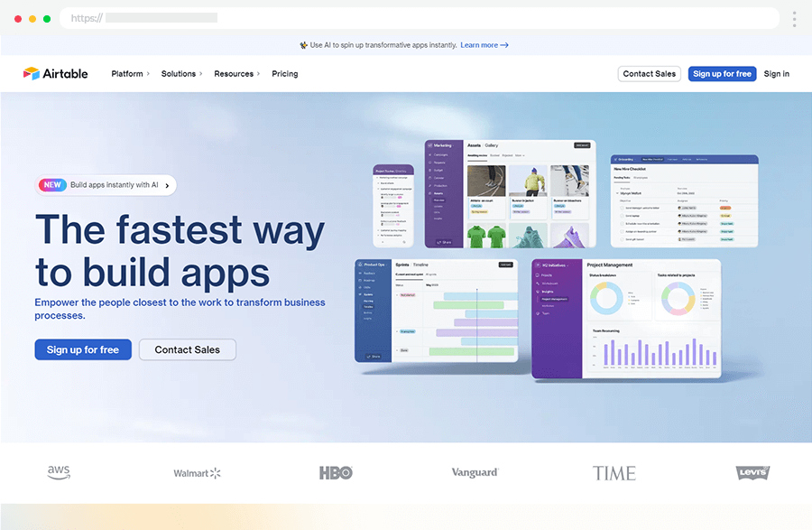Click Sign in in the header
812x530 pixels.
point(776,74)
